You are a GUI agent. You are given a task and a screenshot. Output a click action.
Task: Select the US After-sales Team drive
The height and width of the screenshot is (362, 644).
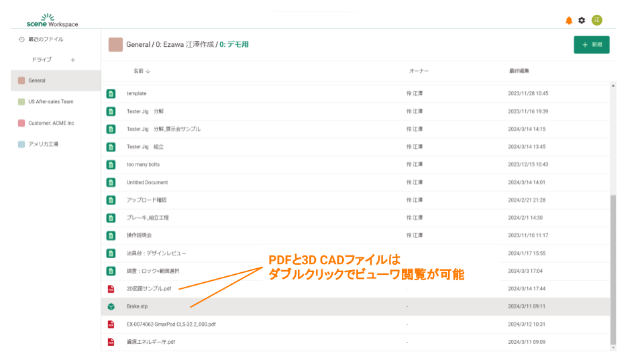pyautogui.click(x=56, y=102)
